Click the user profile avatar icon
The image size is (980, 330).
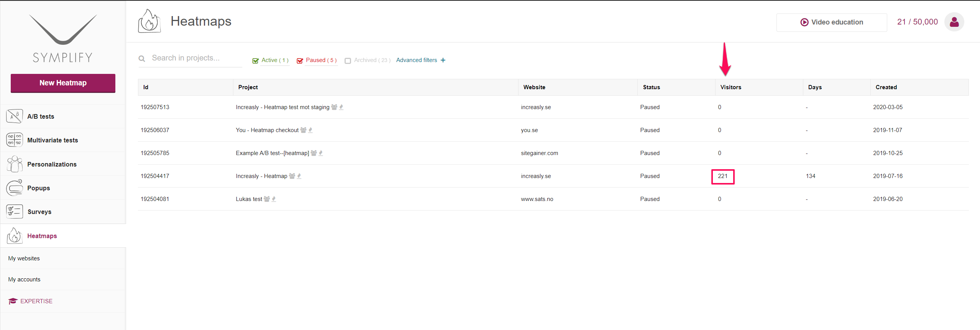tap(954, 22)
